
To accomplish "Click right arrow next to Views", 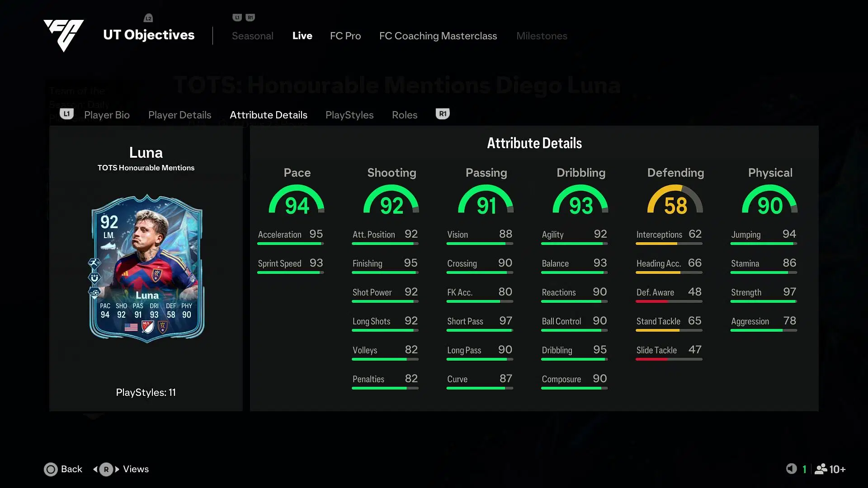I will pyautogui.click(x=117, y=469).
